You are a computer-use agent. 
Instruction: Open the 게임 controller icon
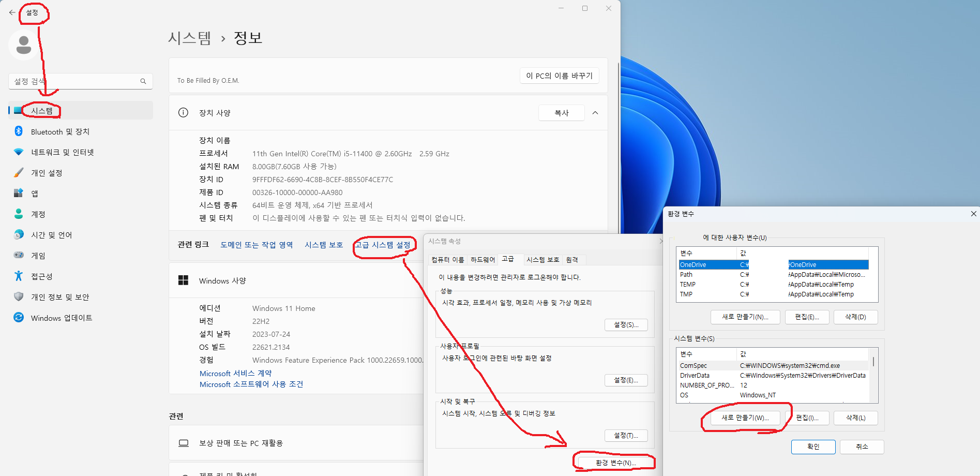[19, 255]
